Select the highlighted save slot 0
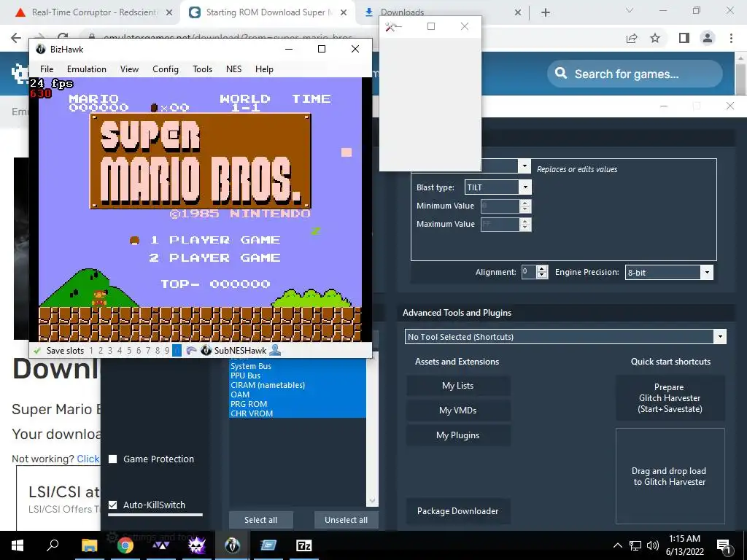The height and width of the screenshot is (560, 747). click(177, 351)
